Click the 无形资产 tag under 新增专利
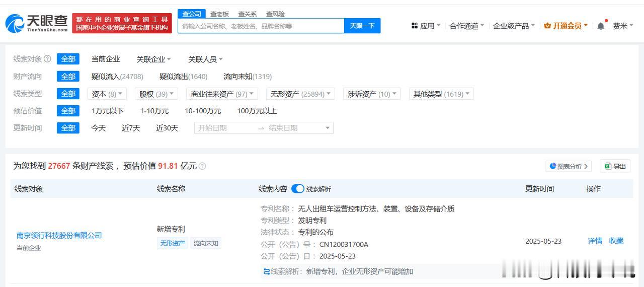 173,243
